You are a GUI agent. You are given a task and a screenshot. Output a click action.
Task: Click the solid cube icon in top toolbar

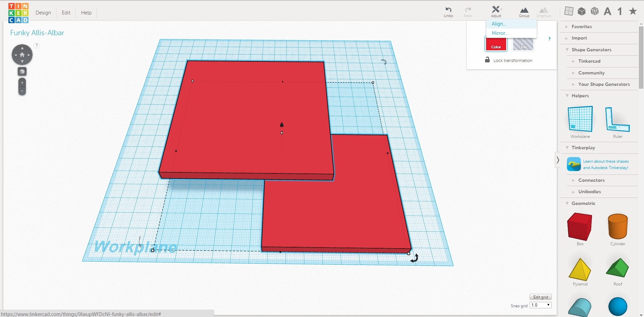[x=582, y=11]
